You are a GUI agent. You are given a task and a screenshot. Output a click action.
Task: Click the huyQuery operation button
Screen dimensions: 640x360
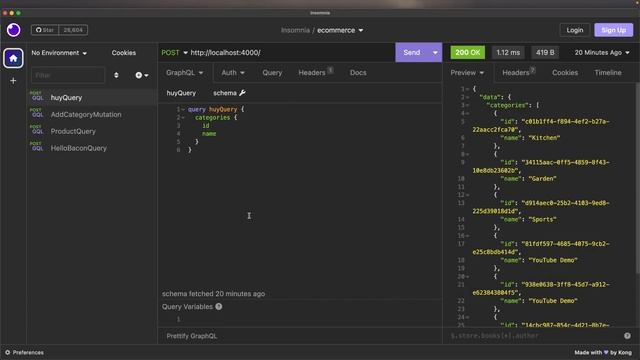(181, 93)
